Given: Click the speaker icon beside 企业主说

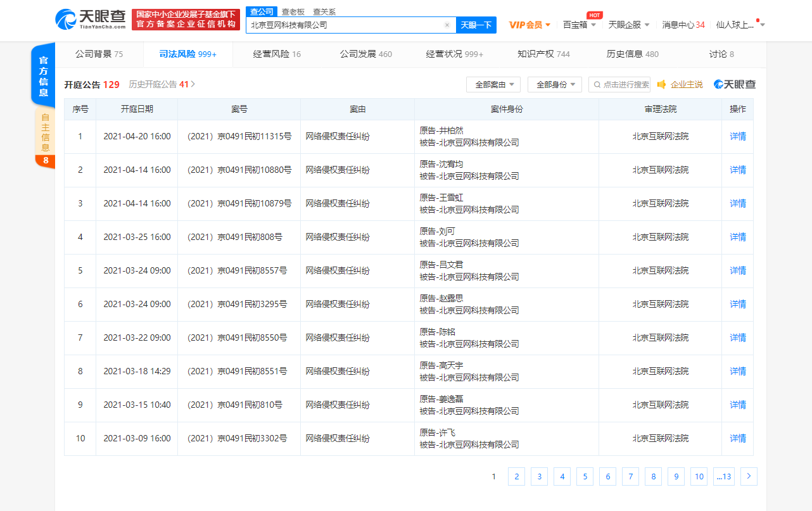Looking at the screenshot, I should (661, 84).
